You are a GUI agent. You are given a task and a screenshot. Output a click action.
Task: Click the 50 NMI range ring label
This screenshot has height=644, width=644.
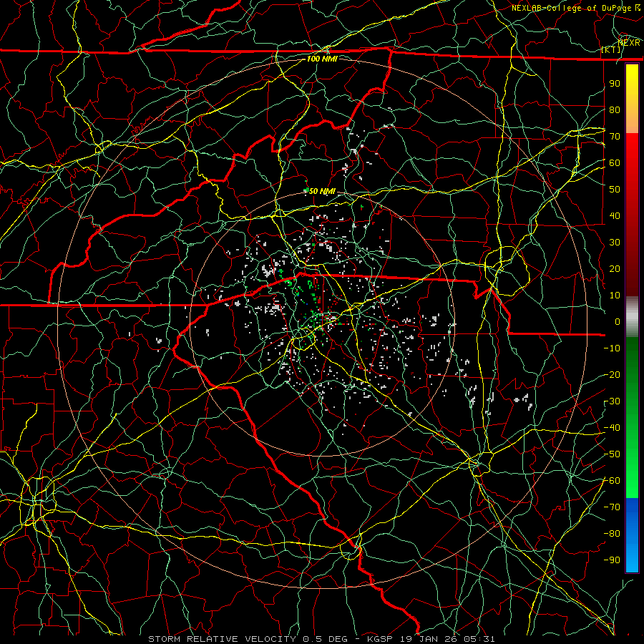322,191
